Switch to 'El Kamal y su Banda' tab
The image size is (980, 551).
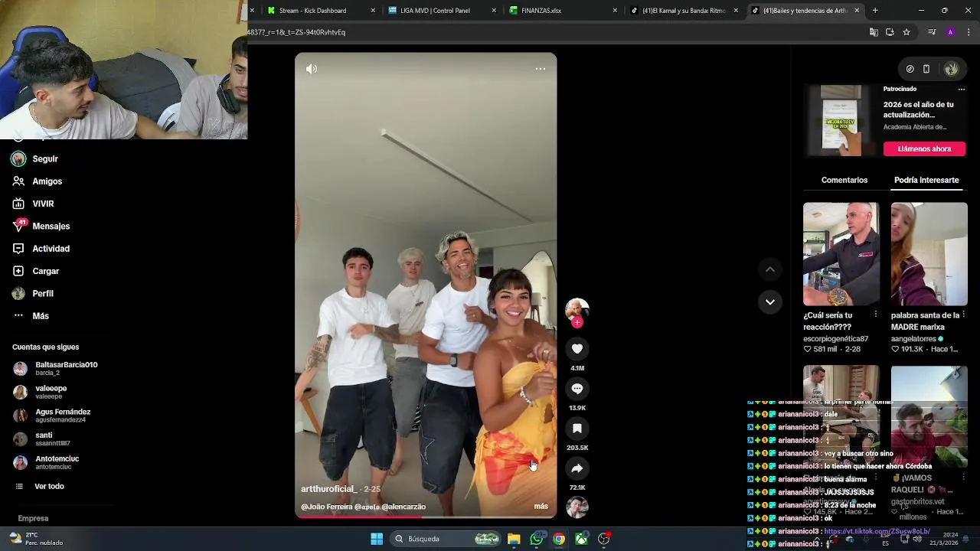tap(684, 11)
